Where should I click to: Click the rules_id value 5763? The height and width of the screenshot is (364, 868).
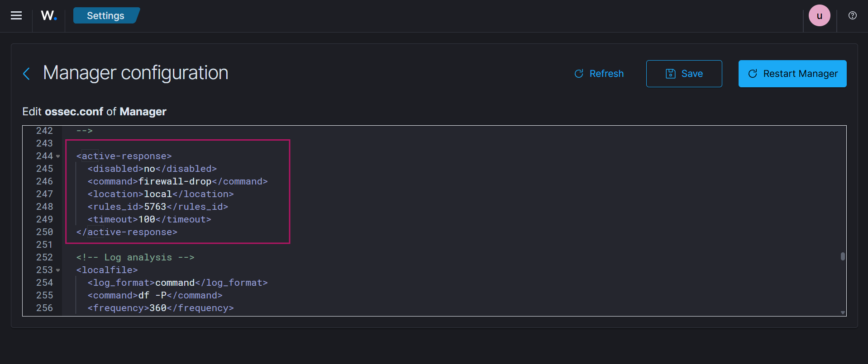(x=155, y=207)
